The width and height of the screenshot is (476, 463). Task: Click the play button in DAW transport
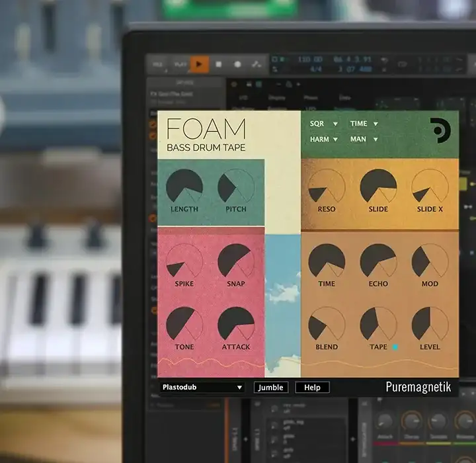point(200,64)
